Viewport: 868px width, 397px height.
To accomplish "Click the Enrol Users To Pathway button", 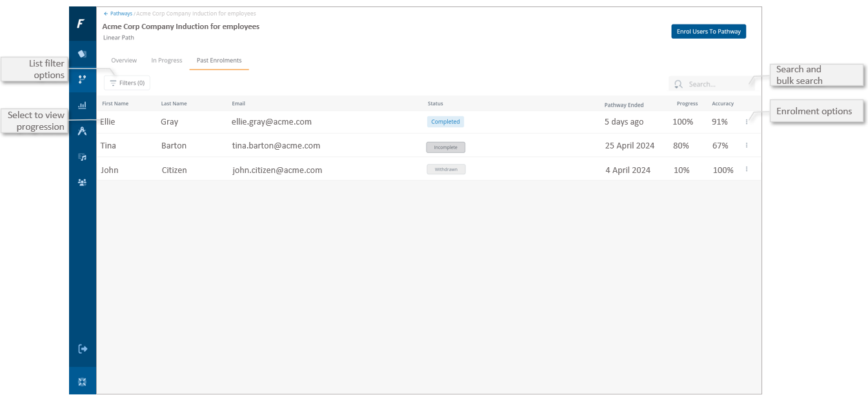I will point(708,32).
